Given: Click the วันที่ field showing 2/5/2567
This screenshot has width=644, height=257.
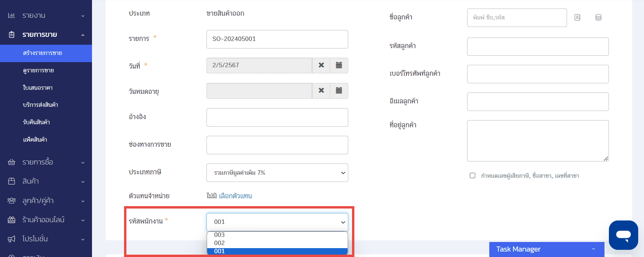Looking at the screenshot, I should 259,65.
